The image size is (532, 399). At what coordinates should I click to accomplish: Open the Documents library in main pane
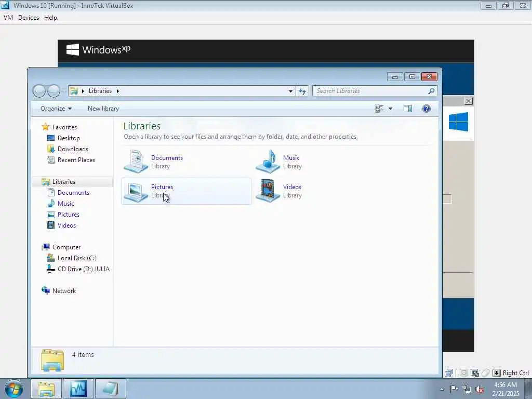pyautogui.click(x=187, y=162)
